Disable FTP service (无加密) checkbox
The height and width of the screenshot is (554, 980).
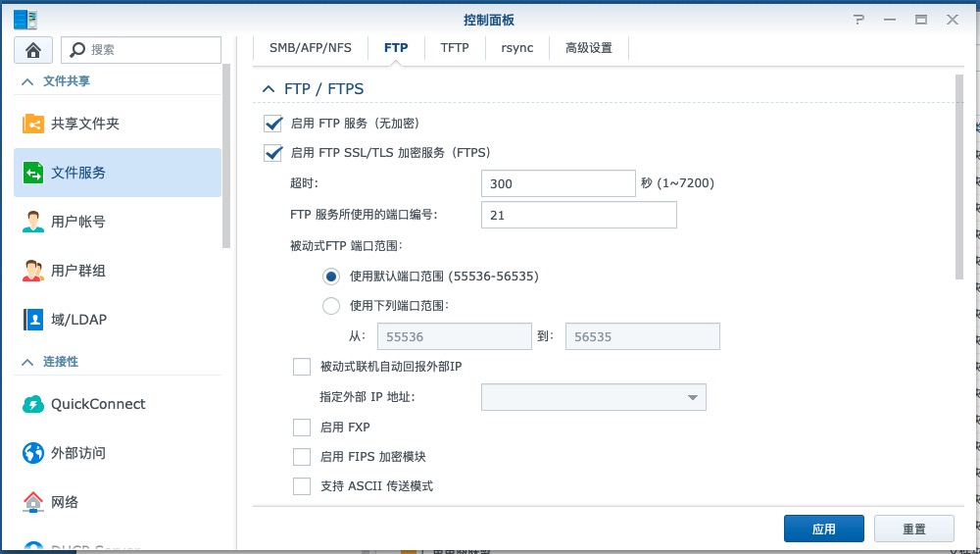click(272, 124)
